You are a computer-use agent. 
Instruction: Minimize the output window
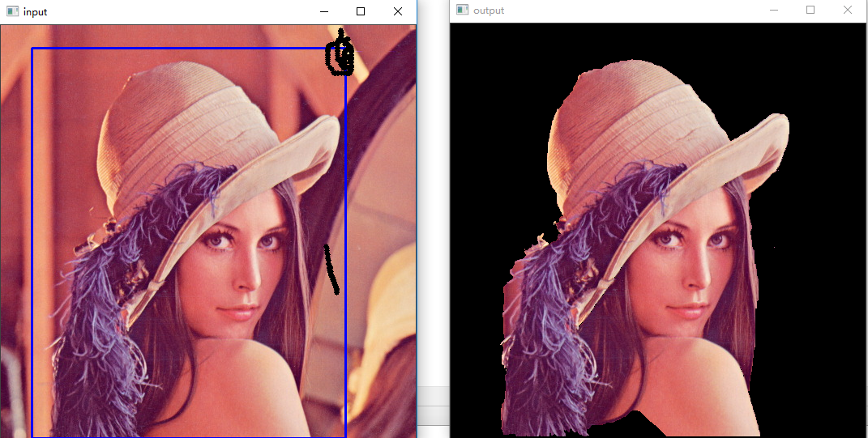774,10
